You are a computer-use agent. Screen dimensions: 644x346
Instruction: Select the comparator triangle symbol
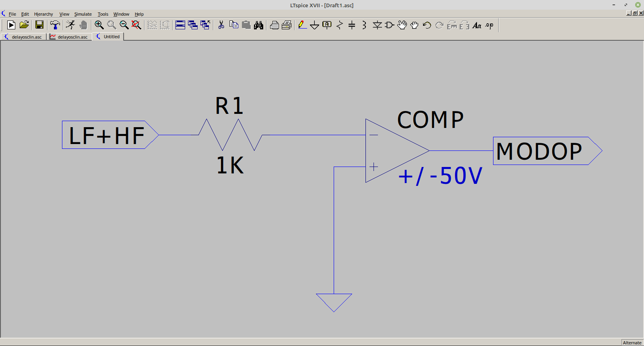coord(397,150)
